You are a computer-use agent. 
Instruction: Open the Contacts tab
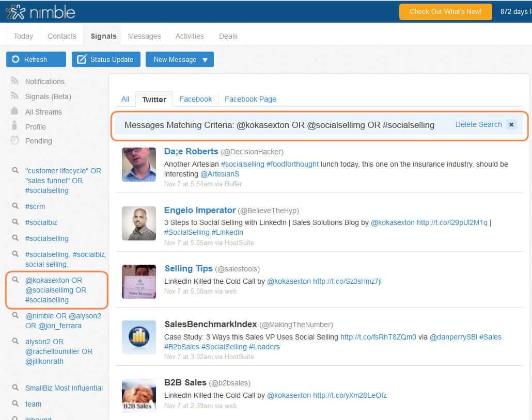[x=61, y=36]
